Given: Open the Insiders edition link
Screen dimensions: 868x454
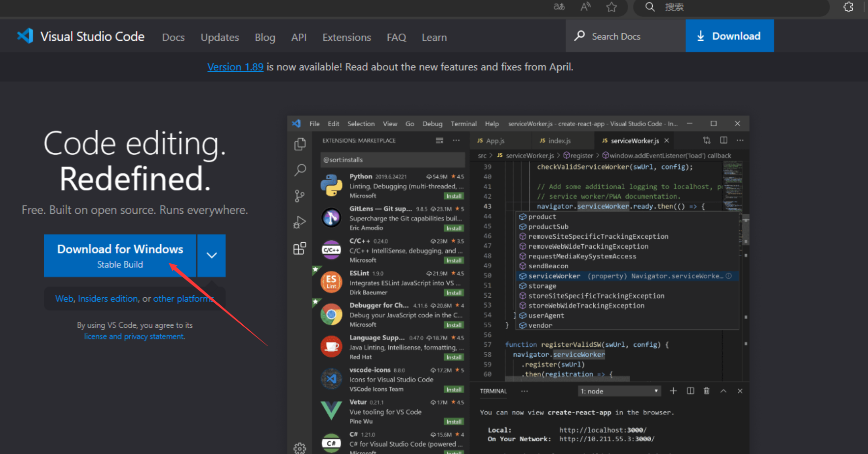Looking at the screenshot, I should click(x=108, y=299).
